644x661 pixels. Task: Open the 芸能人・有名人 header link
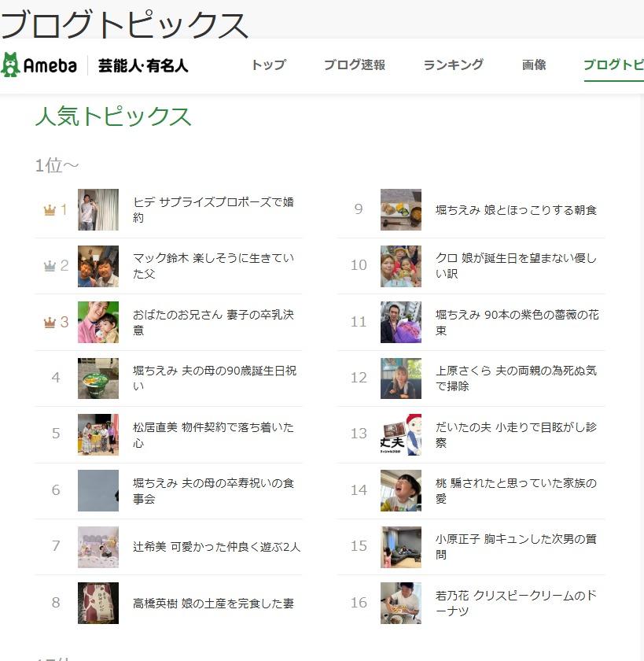pos(143,65)
